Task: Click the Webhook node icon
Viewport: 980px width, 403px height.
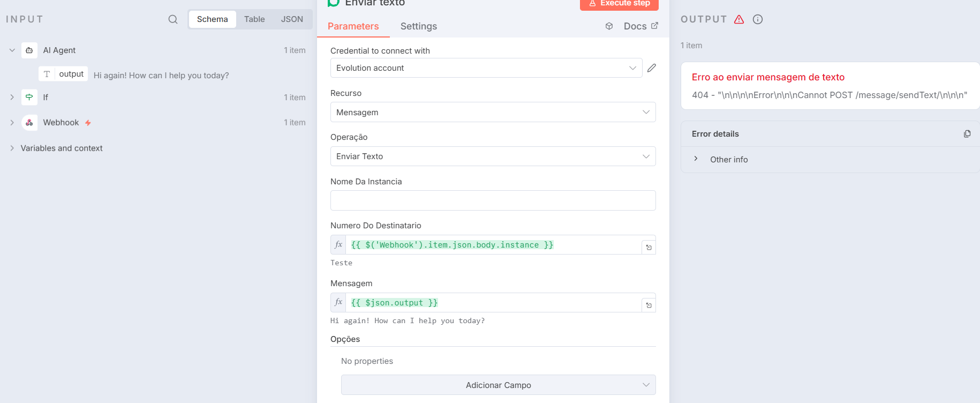Action: [29, 122]
